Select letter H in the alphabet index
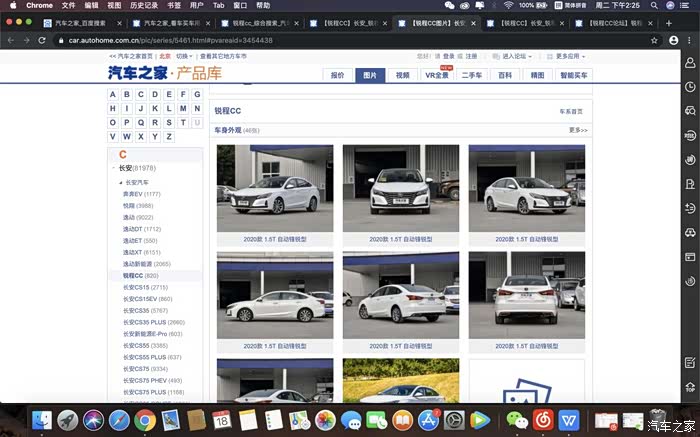The height and width of the screenshot is (437, 700). click(113, 108)
